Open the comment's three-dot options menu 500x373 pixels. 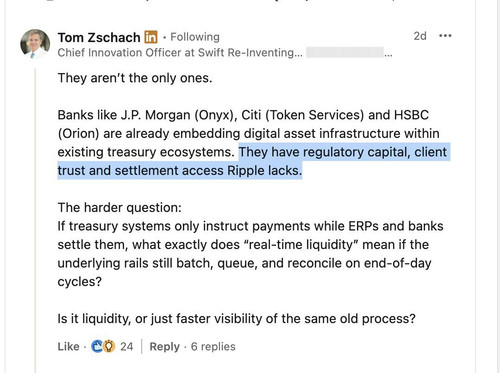(x=445, y=36)
